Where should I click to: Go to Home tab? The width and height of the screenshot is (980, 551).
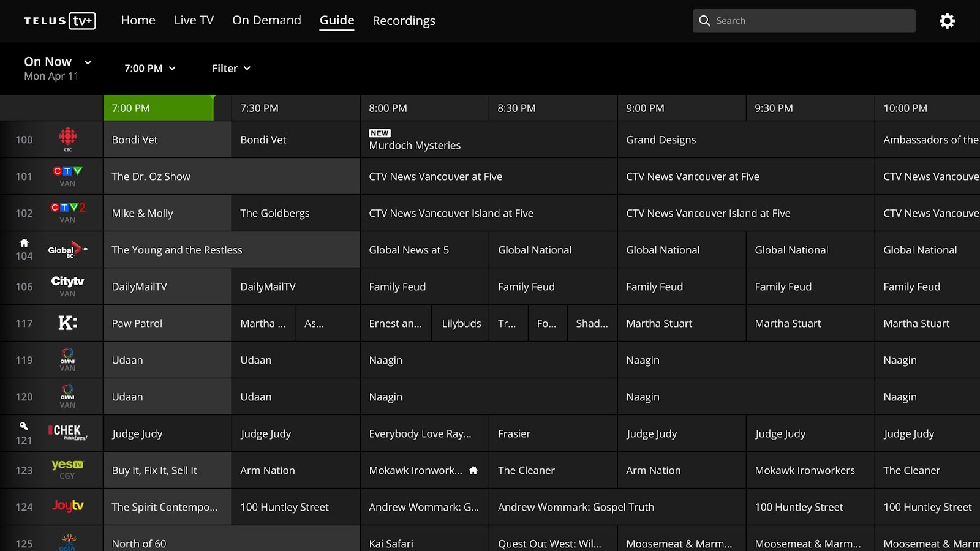[138, 20]
